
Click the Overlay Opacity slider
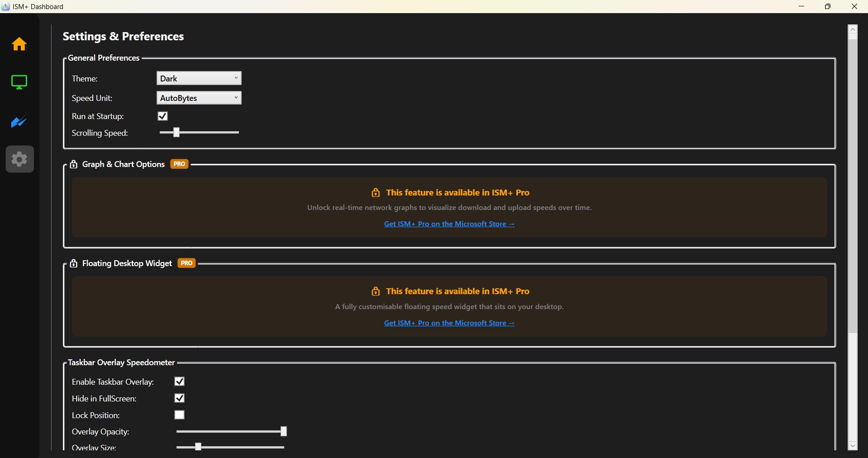[x=231, y=432]
